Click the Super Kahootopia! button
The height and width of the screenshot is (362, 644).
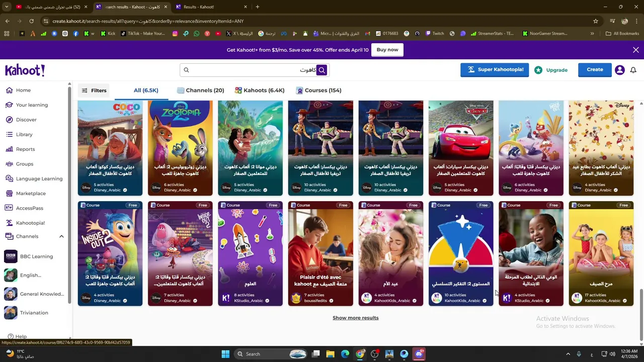click(495, 70)
